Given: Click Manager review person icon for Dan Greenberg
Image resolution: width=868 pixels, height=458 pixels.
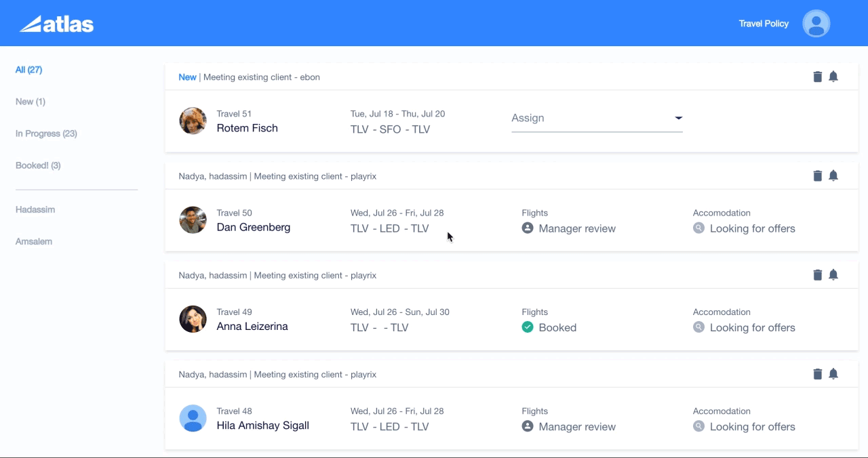Looking at the screenshot, I should [528, 228].
